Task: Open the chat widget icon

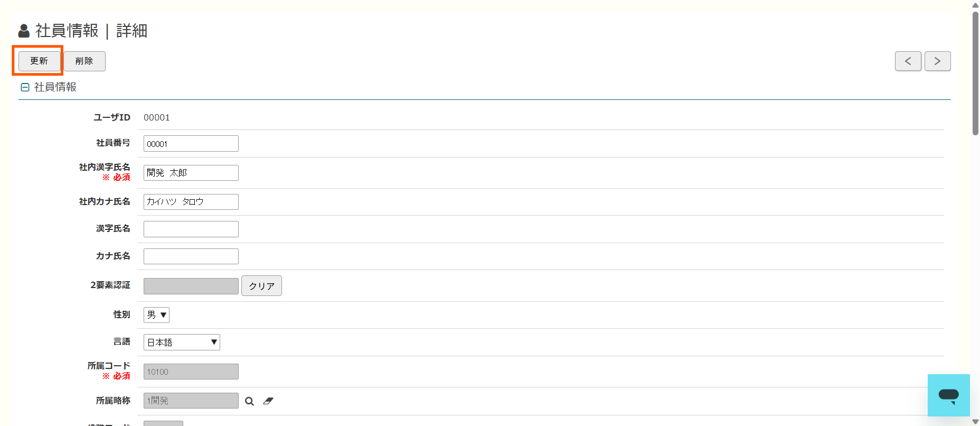Action: click(949, 395)
